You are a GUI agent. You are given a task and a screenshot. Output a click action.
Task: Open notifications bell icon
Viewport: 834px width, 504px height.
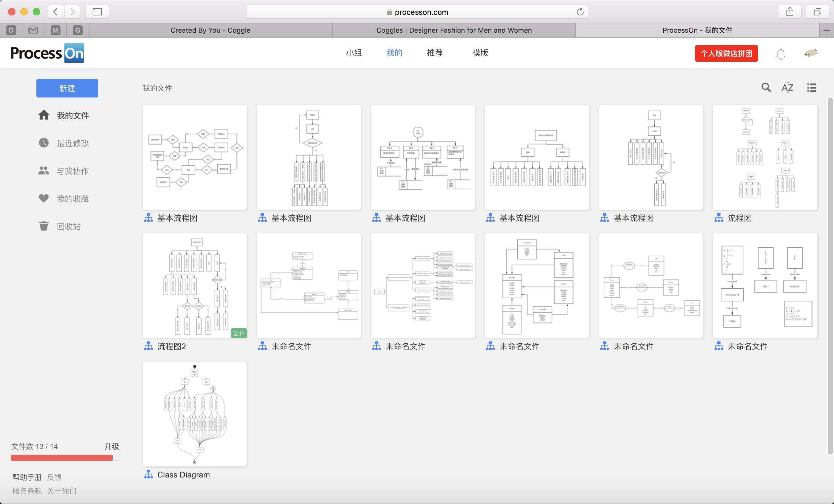[781, 54]
